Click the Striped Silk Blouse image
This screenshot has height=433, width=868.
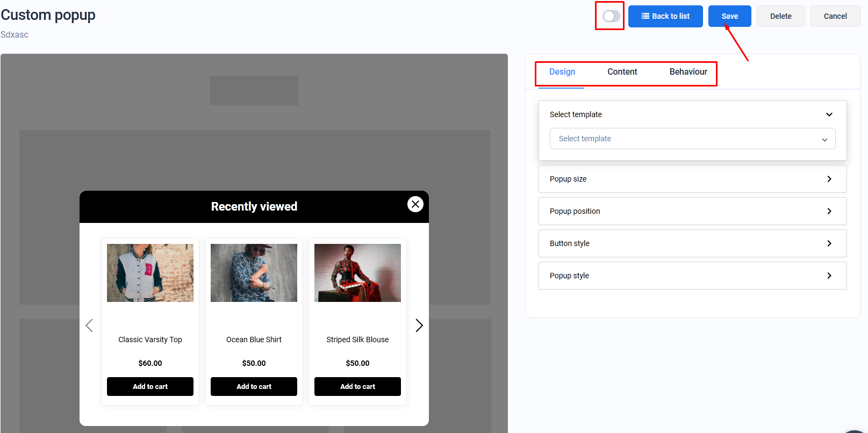(357, 273)
